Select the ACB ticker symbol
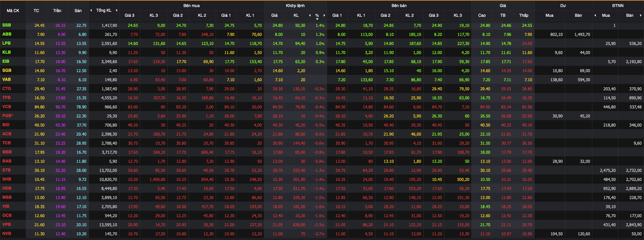Screen dimensions: 644x240 [x=7, y=134]
